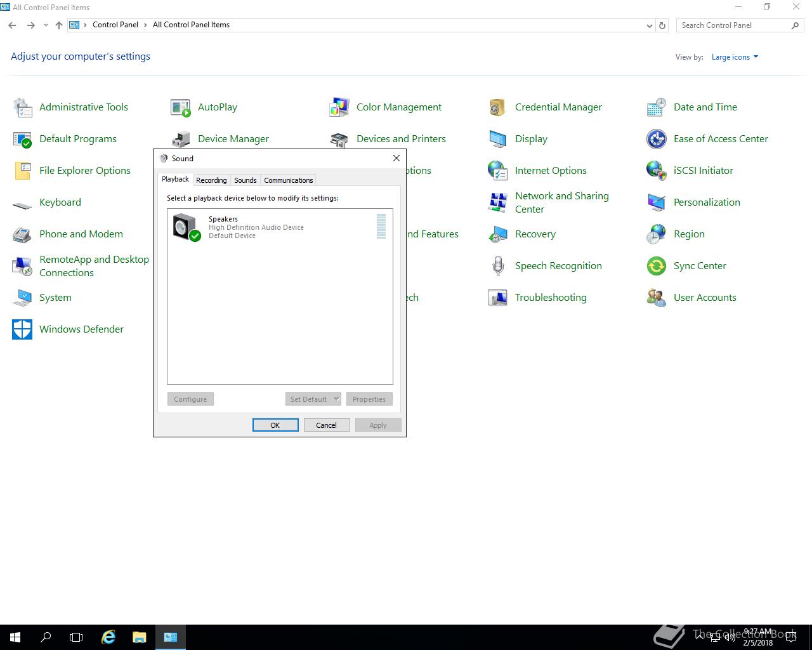This screenshot has height=650, width=812.
Task: Open the Credential Manager icon
Action: pos(498,107)
